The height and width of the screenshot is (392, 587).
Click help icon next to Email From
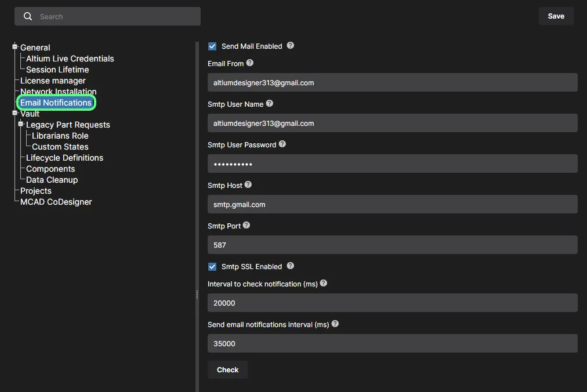click(250, 63)
